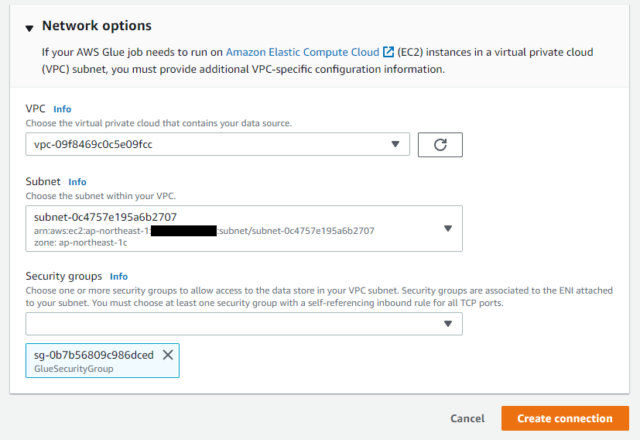Click the GlueSecurityGroup selected tag
This screenshot has height=440, width=640.
(x=102, y=360)
